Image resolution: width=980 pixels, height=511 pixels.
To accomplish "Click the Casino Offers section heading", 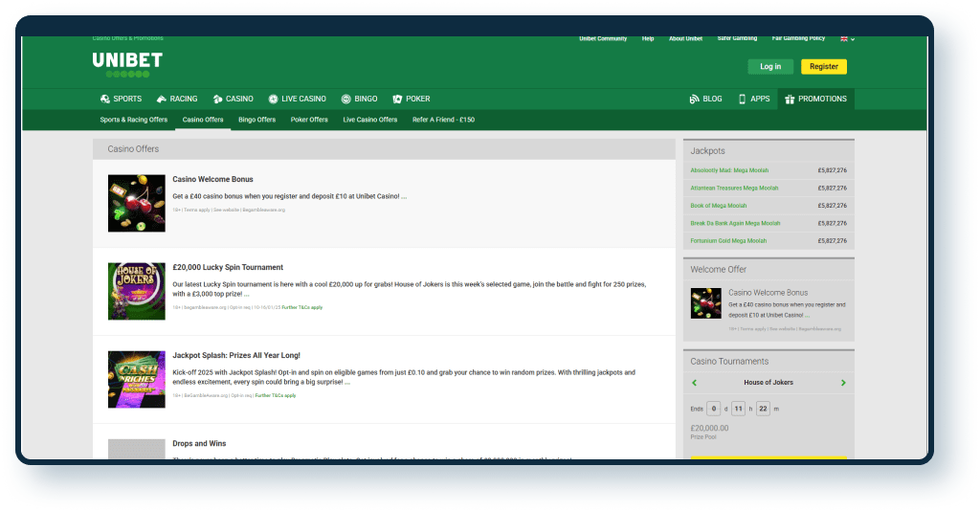I will click(133, 148).
